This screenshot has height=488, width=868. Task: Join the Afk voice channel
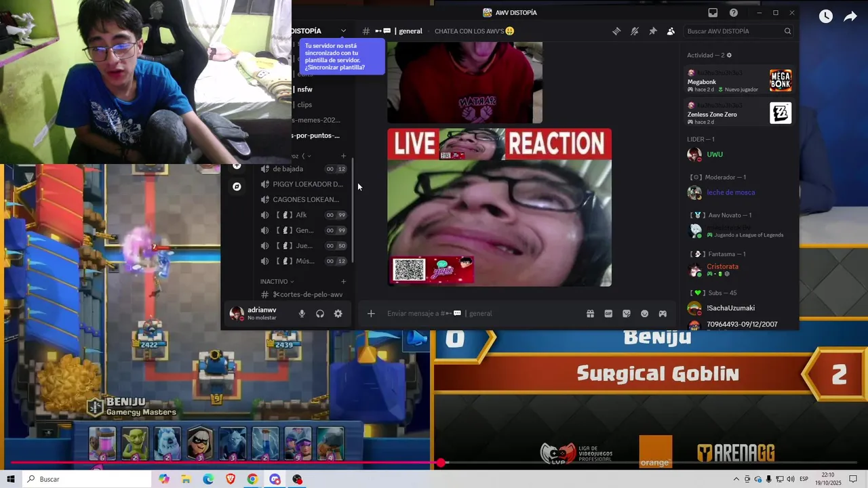(304, 215)
